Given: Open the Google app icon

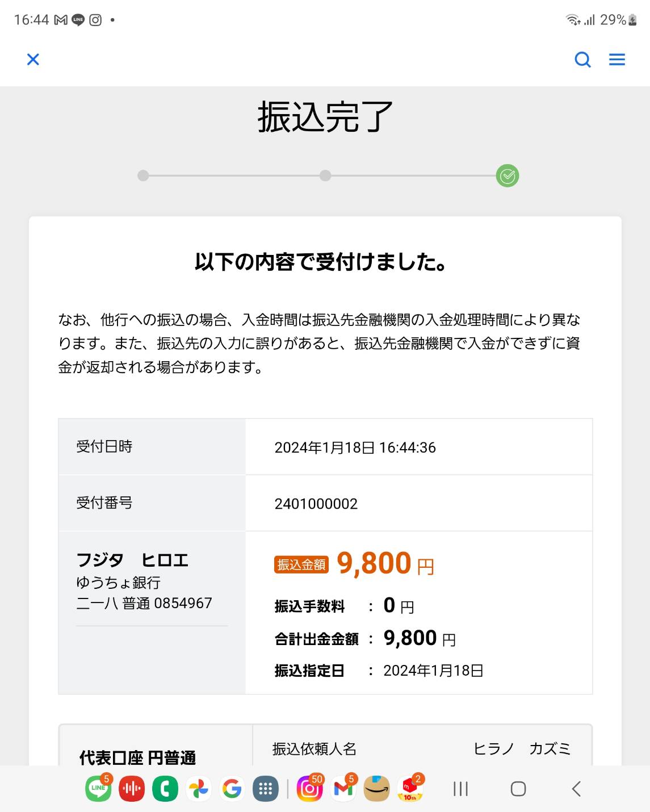Looking at the screenshot, I should coord(232,789).
